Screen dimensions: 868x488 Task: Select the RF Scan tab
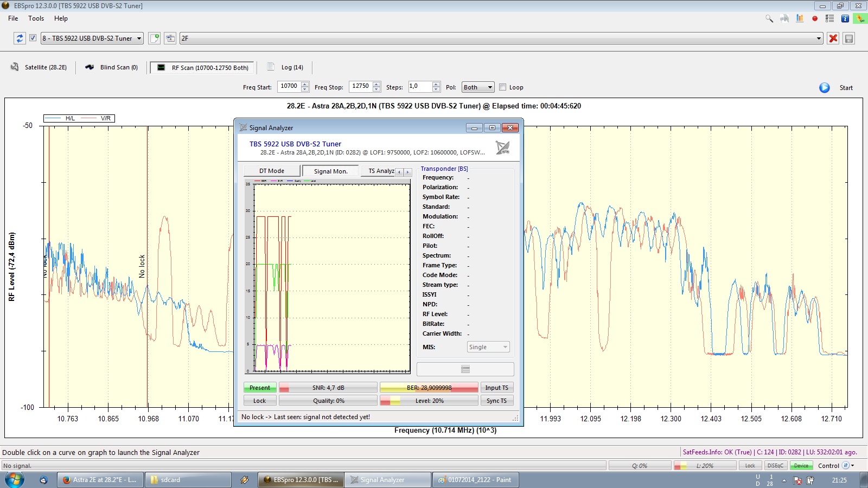point(202,68)
